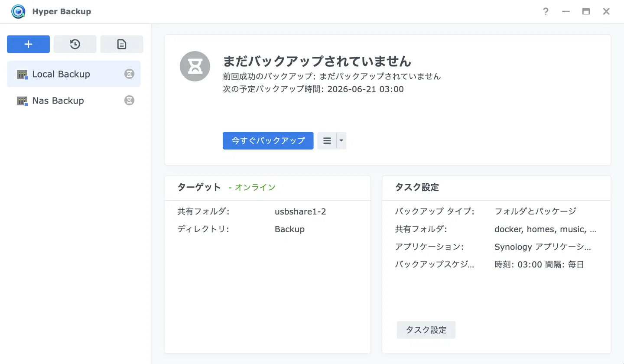Expand the dropdown arrow next to menu button
This screenshot has height=364, width=624.
(341, 141)
